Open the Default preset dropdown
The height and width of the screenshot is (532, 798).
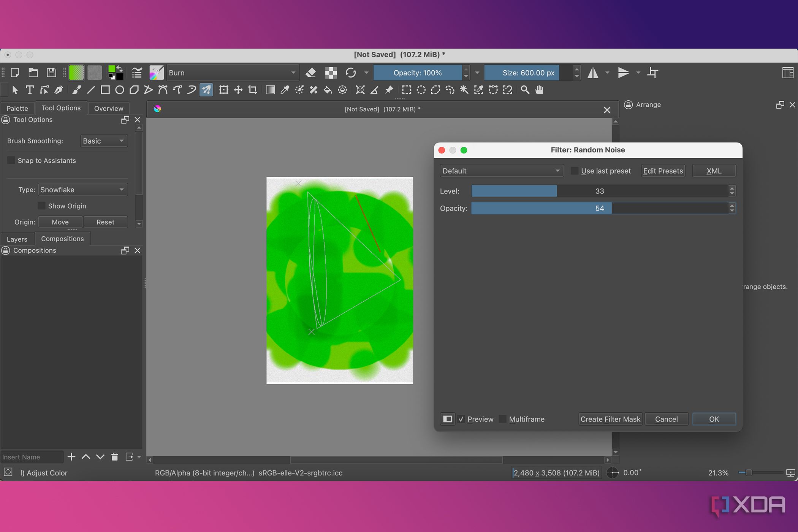[x=502, y=171]
